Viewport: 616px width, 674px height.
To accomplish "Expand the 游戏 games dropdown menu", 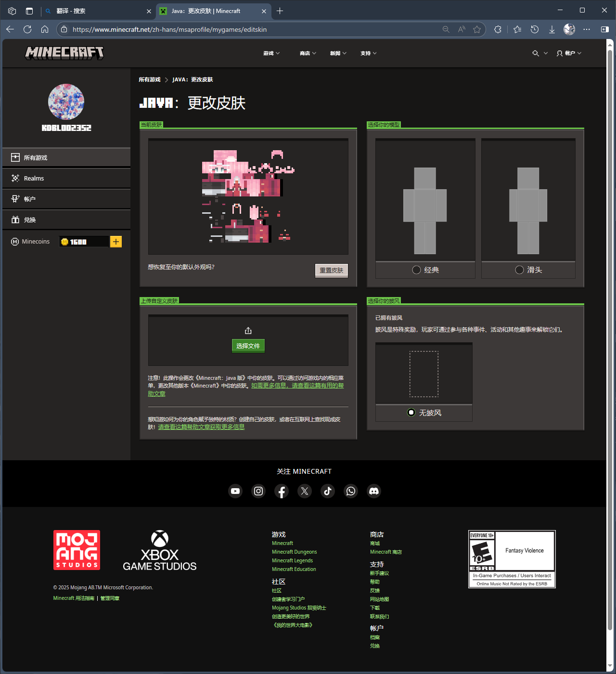I will point(272,53).
